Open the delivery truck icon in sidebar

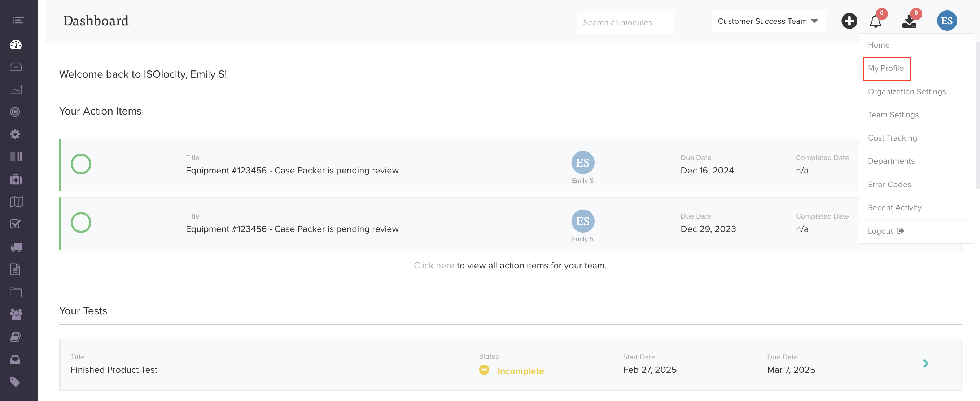pyautogui.click(x=16, y=247)
